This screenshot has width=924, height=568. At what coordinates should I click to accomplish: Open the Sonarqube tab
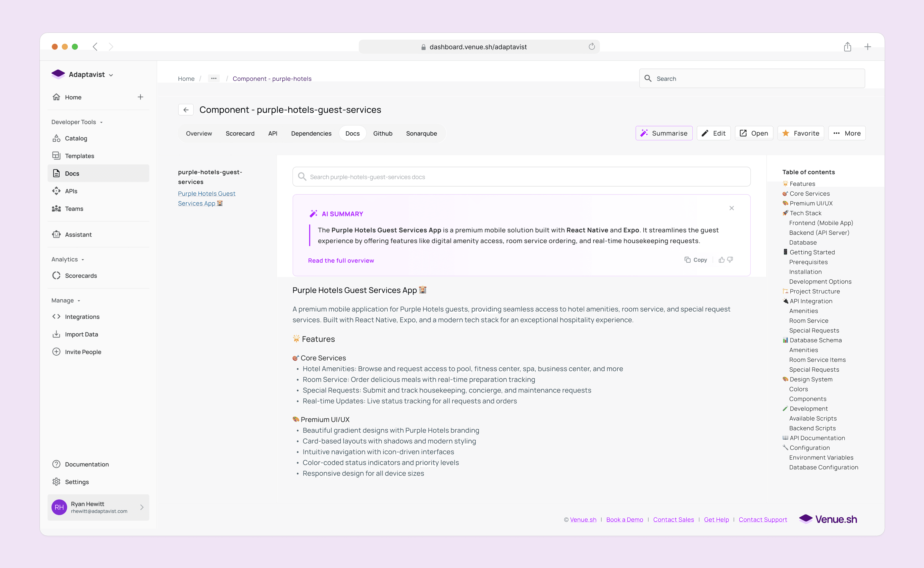pos(421,133)
